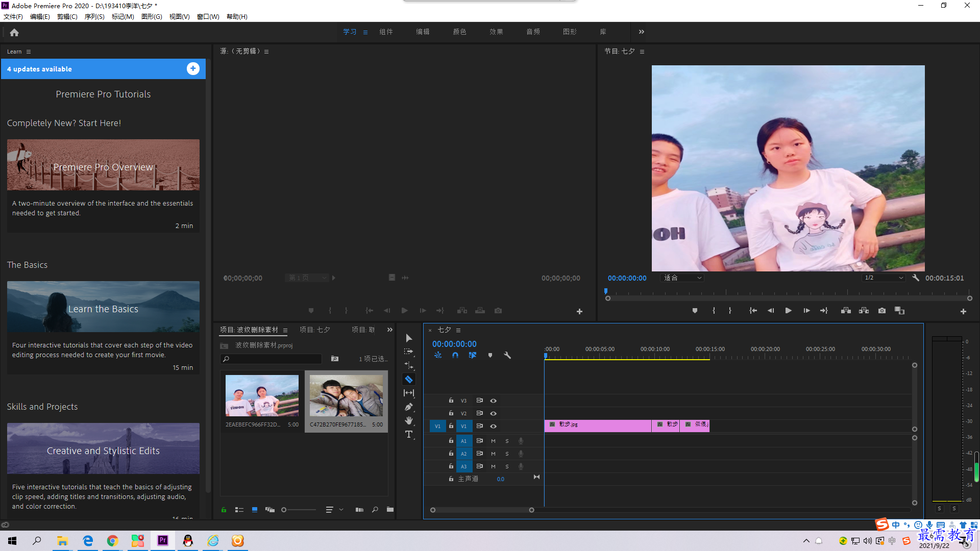
Task: Open program monitor panel menu
Action: pyautogui.click(x=642, y=52)
